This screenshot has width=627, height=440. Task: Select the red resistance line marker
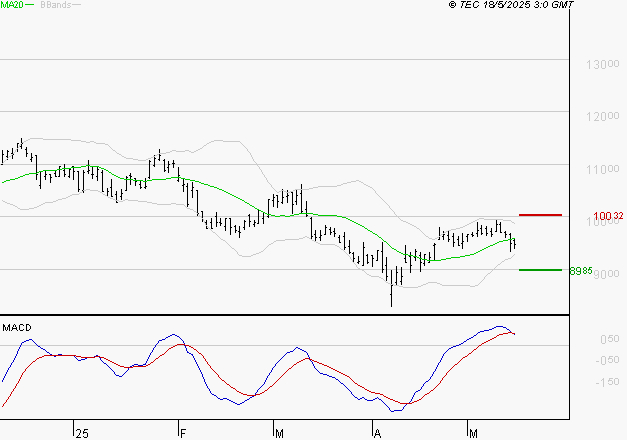pyautogui.click(x=540, y=215)
